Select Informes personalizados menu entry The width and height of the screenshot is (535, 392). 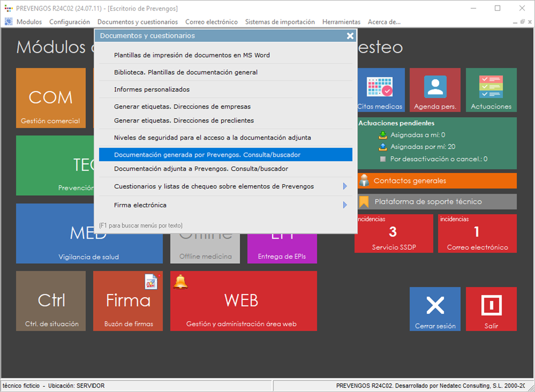pyautogui.click(x=152, y=89)
